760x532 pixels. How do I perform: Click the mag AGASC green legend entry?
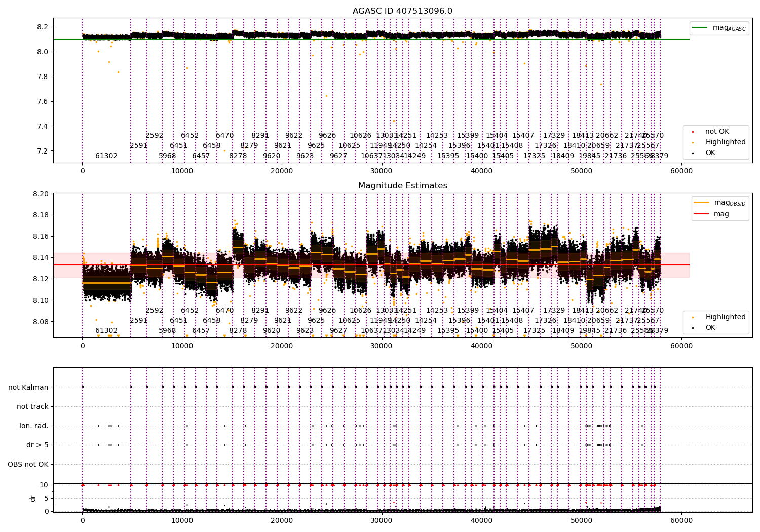pos(719,28)
